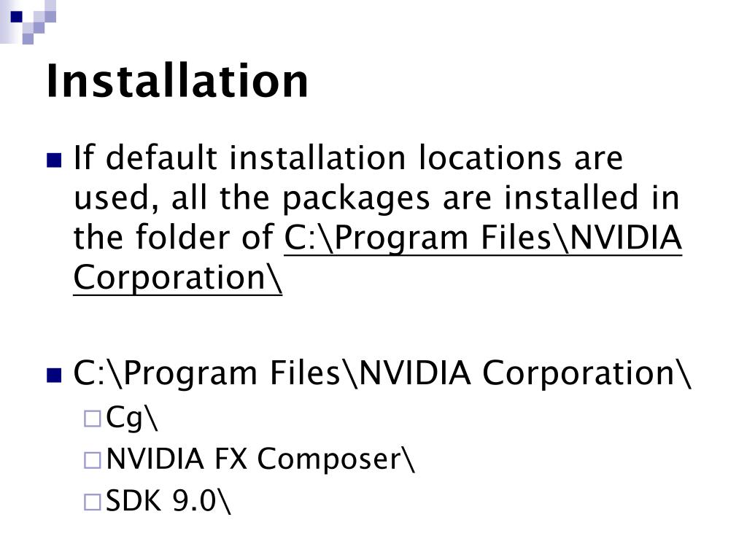Click the Installation slide title
747x560 pixels.
click(x=177, y=81)
